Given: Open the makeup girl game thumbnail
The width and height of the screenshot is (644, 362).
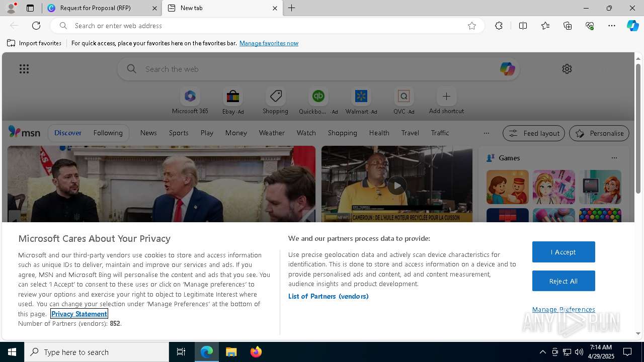Looking at the screenshot, I should (x=554, y=187).
